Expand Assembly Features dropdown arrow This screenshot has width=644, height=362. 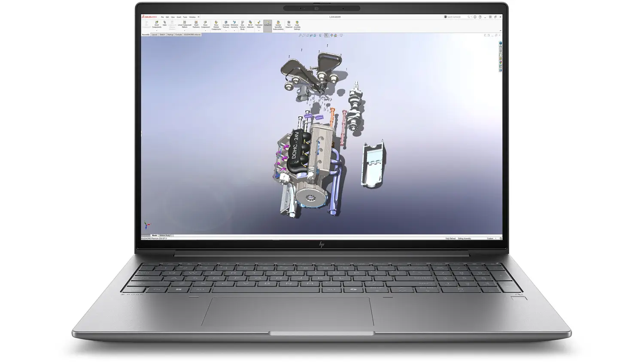[x=226, y=30]
